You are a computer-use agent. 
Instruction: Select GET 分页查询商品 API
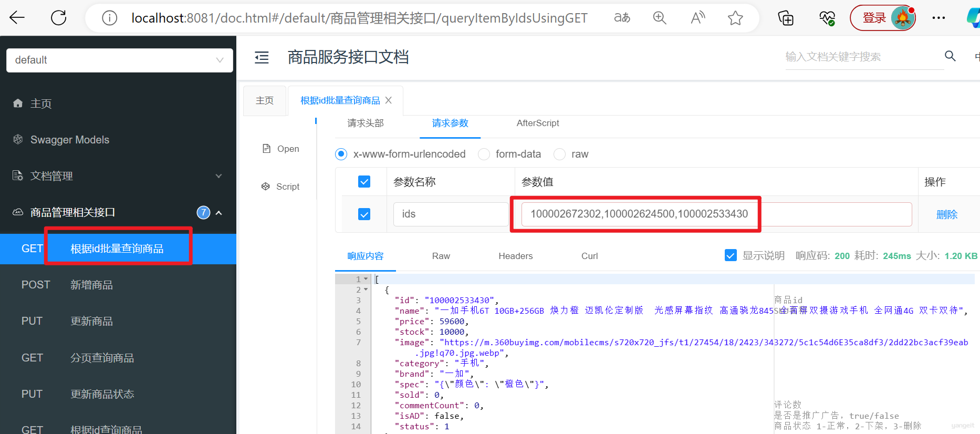pos(118,358)
